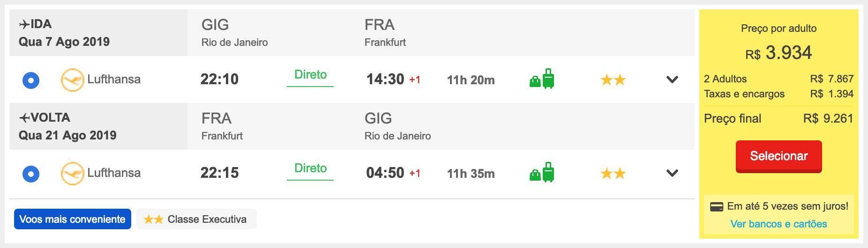Viewport: 868px width, 248px height.
Task: Select the outbound Lufthansa 22:10 radio button
Action: tap(31, 80)
